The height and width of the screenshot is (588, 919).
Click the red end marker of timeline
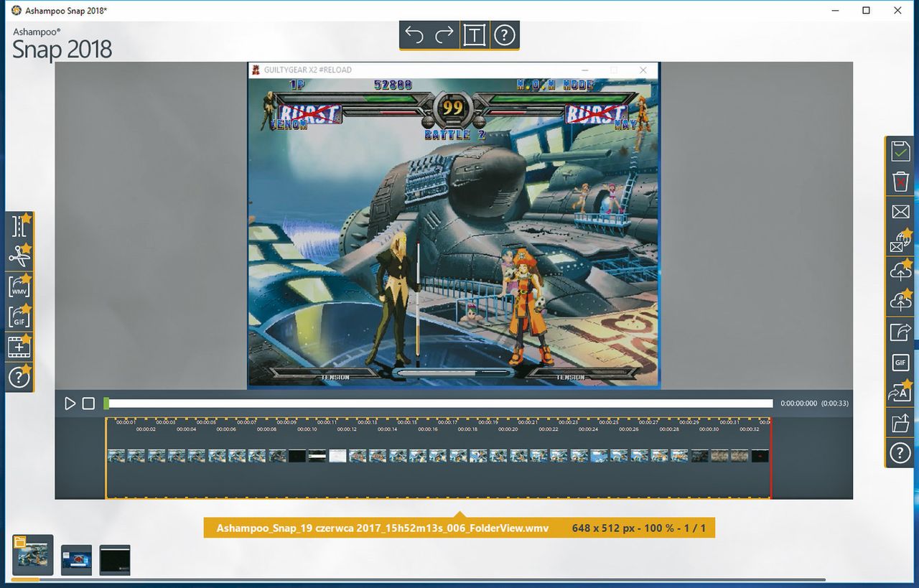coord(770,458)
